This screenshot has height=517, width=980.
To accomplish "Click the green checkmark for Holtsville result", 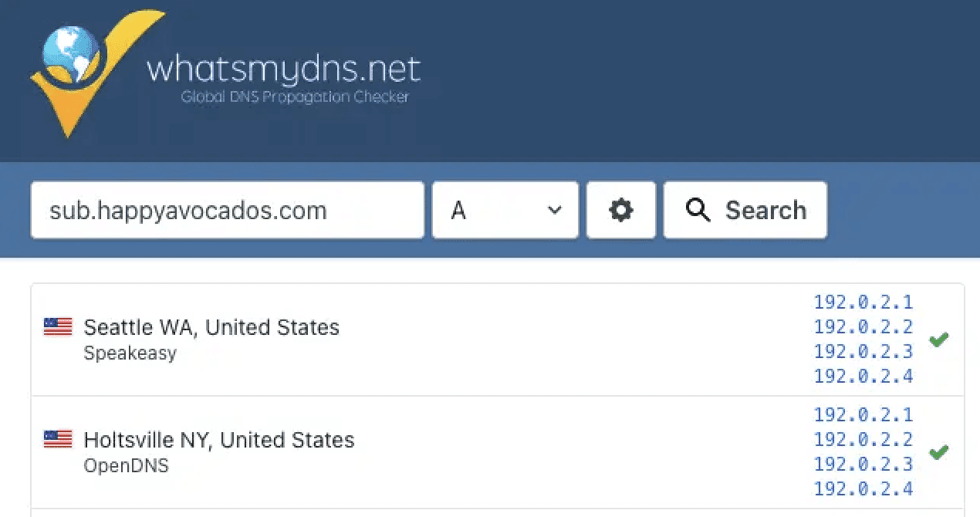I will click(938, 452).
